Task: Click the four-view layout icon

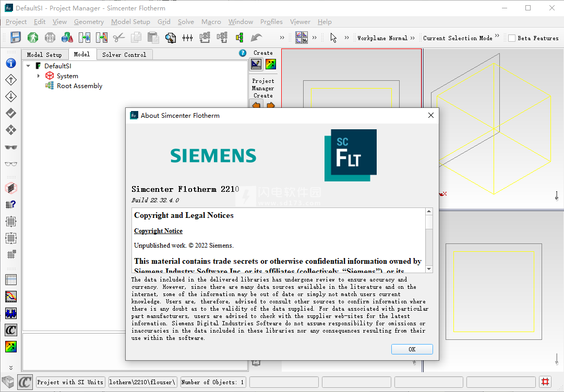Action: (x=302, y=38)
